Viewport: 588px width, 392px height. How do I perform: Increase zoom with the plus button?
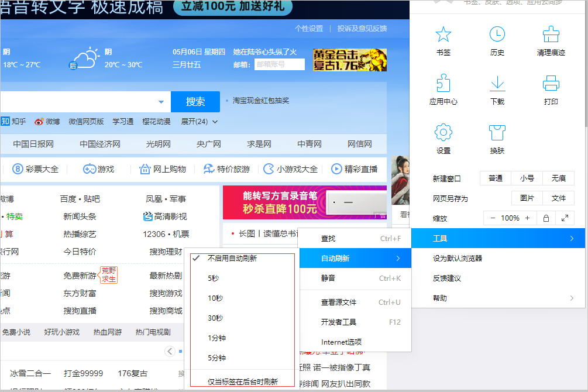coord(527,218)
